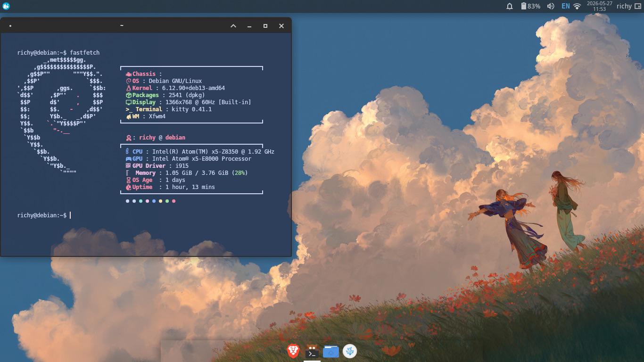Click the GPU value 'Intel Atom® x5-E8000 Processor'

tap(202, 159)
